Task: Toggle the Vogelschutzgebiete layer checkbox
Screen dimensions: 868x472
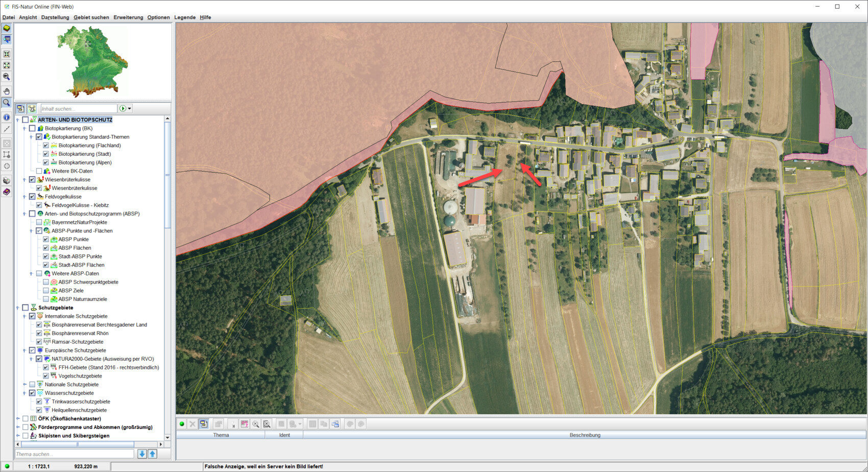Action: click(x=46, y=376)
